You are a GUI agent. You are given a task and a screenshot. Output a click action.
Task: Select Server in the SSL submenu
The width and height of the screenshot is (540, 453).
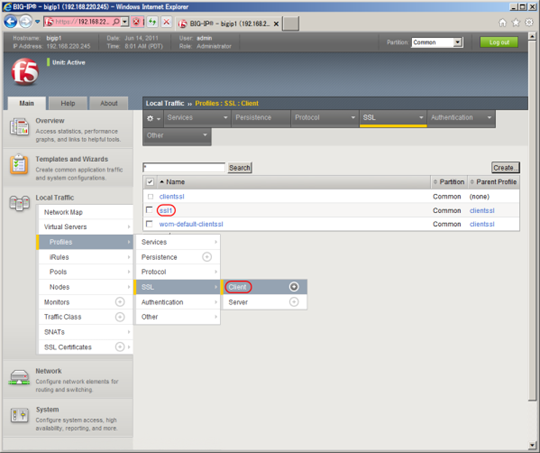pos(238,302)
